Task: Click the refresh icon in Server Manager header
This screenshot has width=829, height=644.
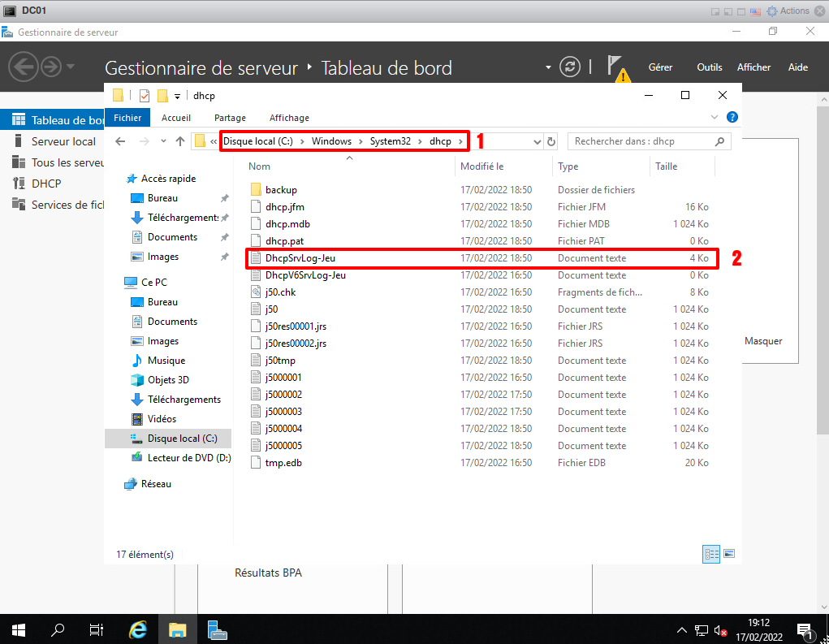Action: (x=571, y=67)
